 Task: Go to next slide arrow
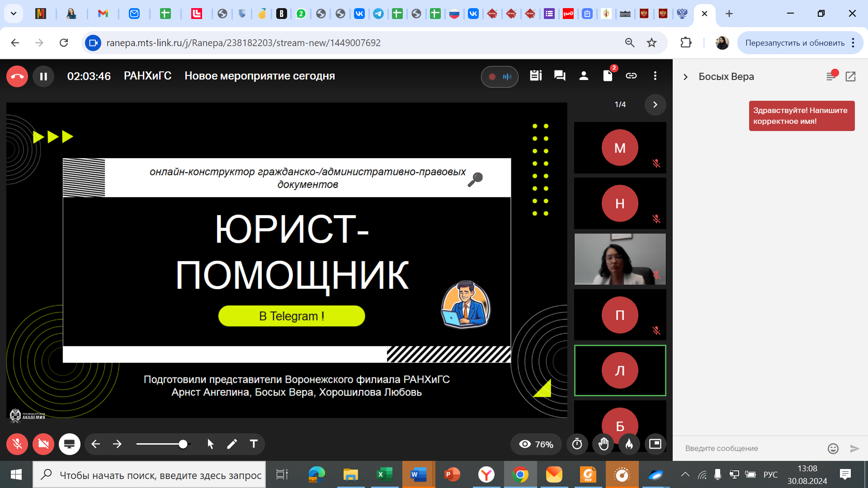[117, 444]
